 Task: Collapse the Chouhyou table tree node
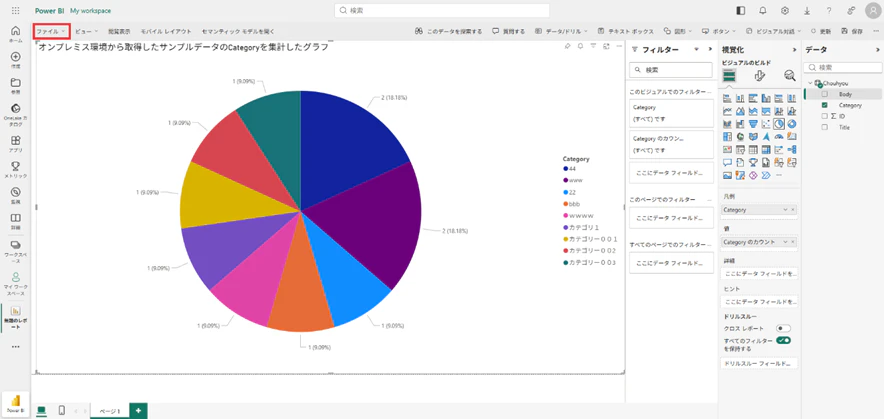point(810,83)
